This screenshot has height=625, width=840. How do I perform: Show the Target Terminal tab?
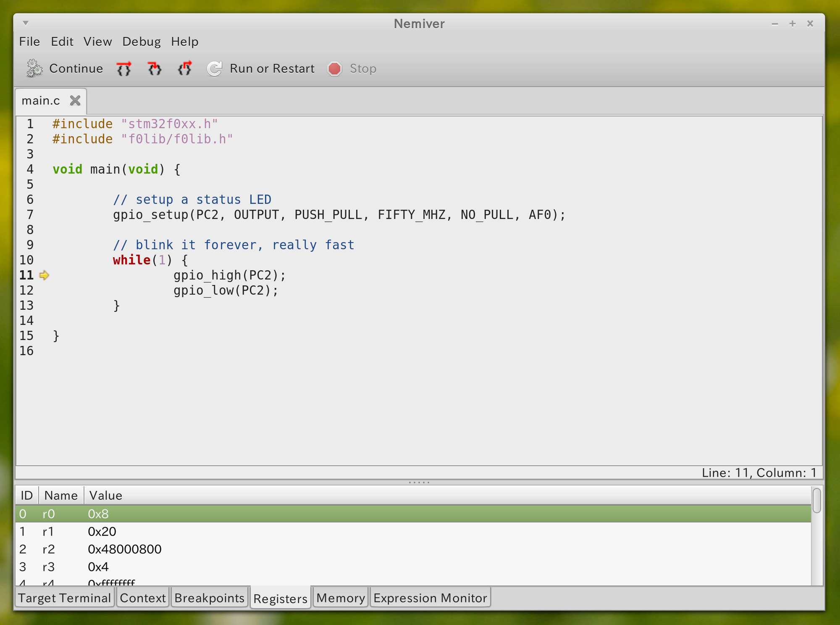(64, 598)
